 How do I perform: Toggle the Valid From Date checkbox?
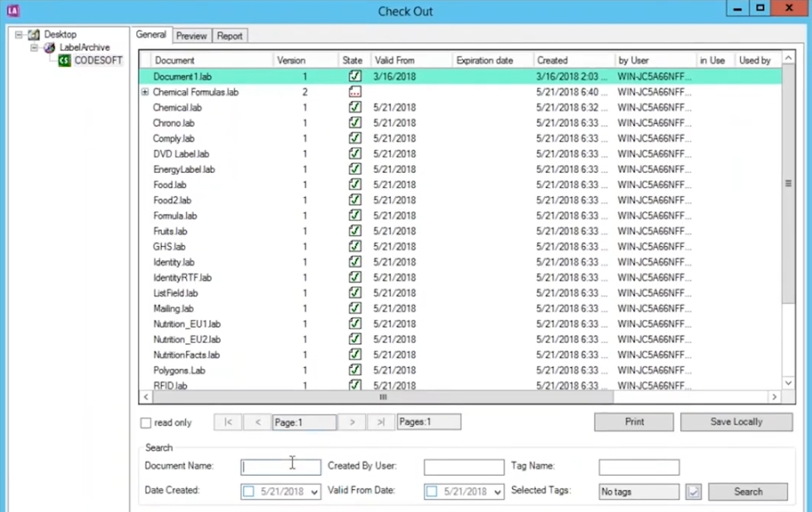click(432, 491)
